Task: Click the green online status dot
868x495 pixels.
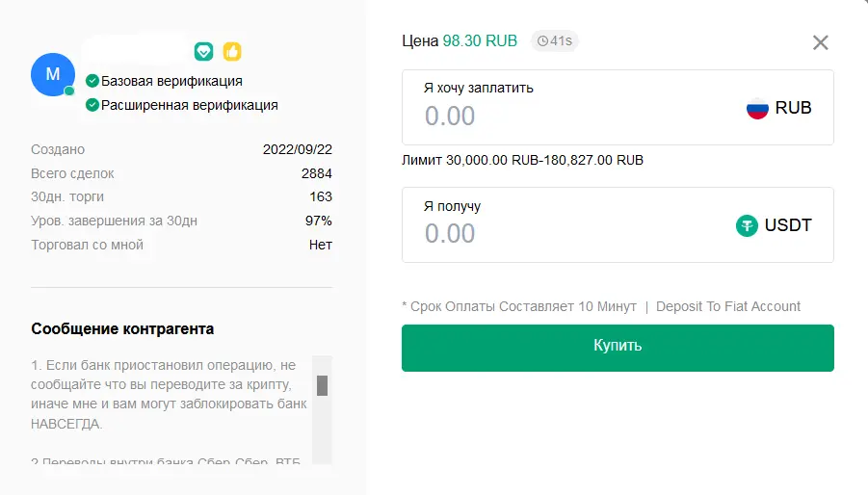Action: pyautogui.click(x=69, y=91)
